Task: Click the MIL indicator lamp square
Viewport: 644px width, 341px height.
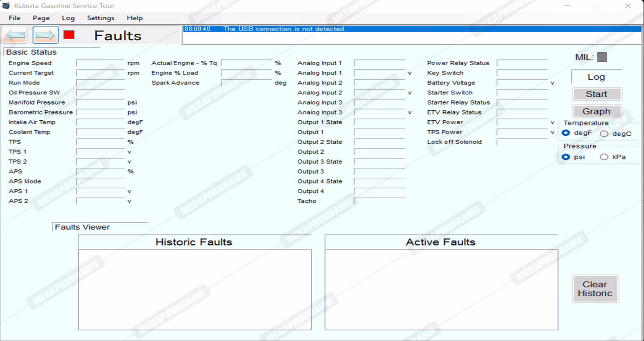Action: [602, 57]
